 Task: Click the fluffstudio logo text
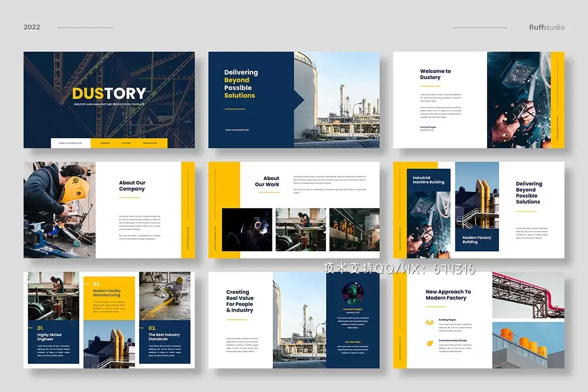546,27
